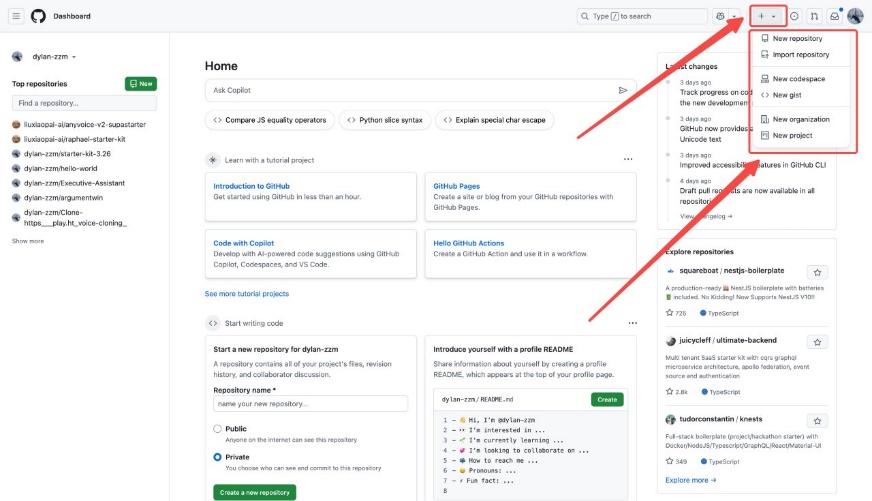Toggle the plus Create new dropdown
Image resolution: width=872 pixels, height=501 pixels.
[767, 16]
